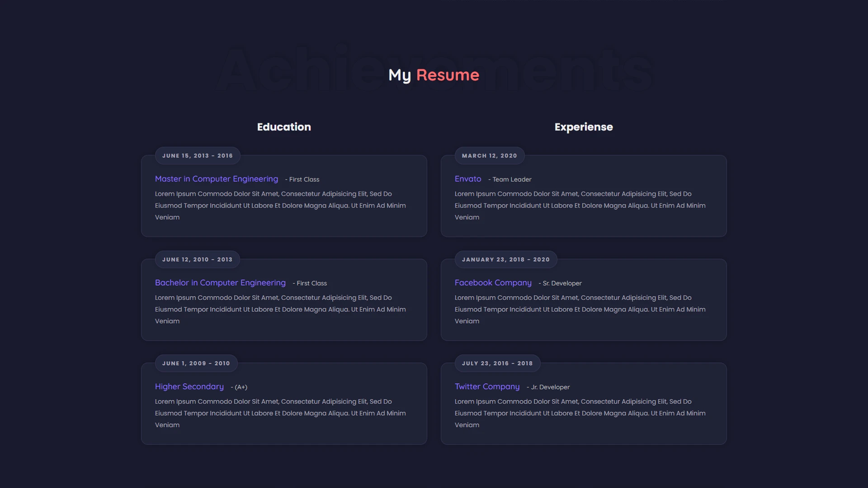This screenshot has width=868, height=488.
Task: Open Bachelor in Computer Engineering title
Action: coord(220,283)
